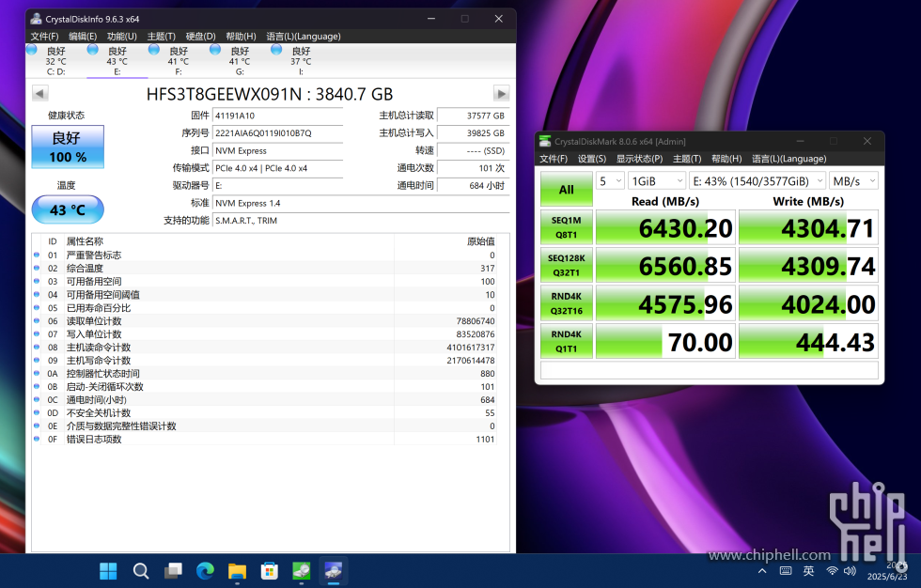
Task: Show hidden tray icons chevron
Action: (762, 571)
